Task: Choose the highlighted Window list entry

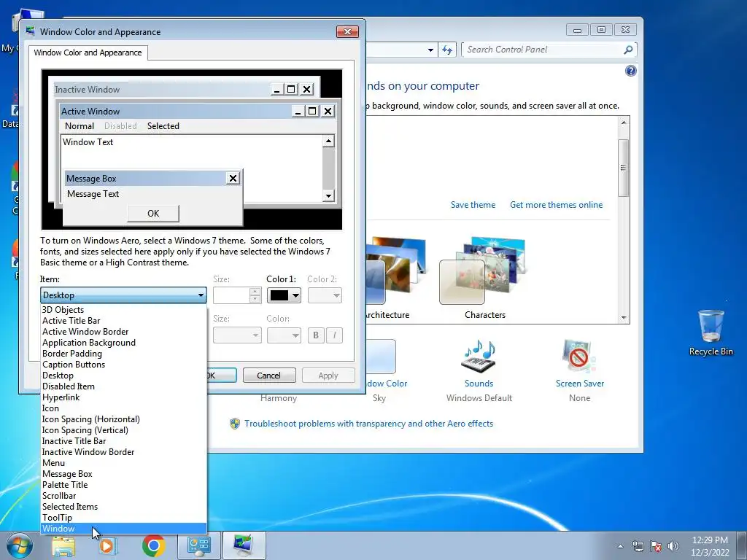Action: [123, 529]
